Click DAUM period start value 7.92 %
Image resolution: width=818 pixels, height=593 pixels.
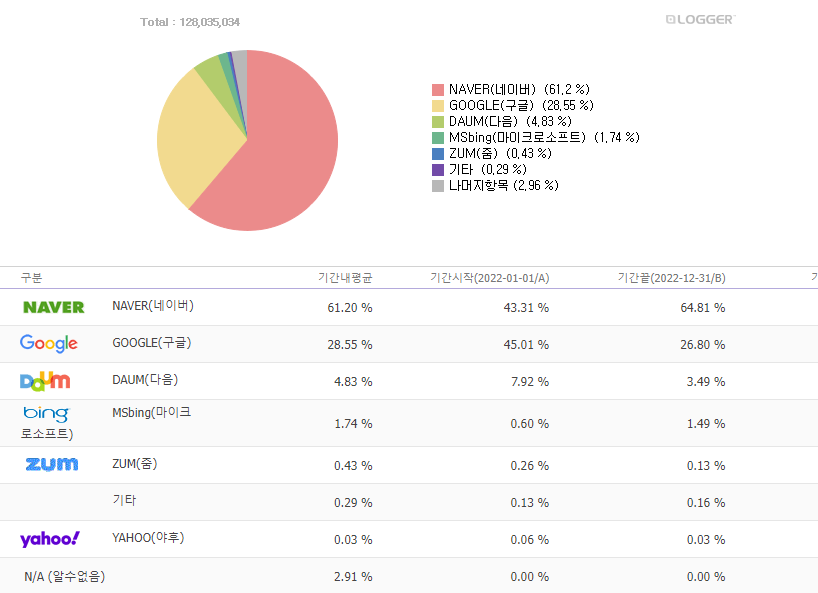[x=530, y=382]
